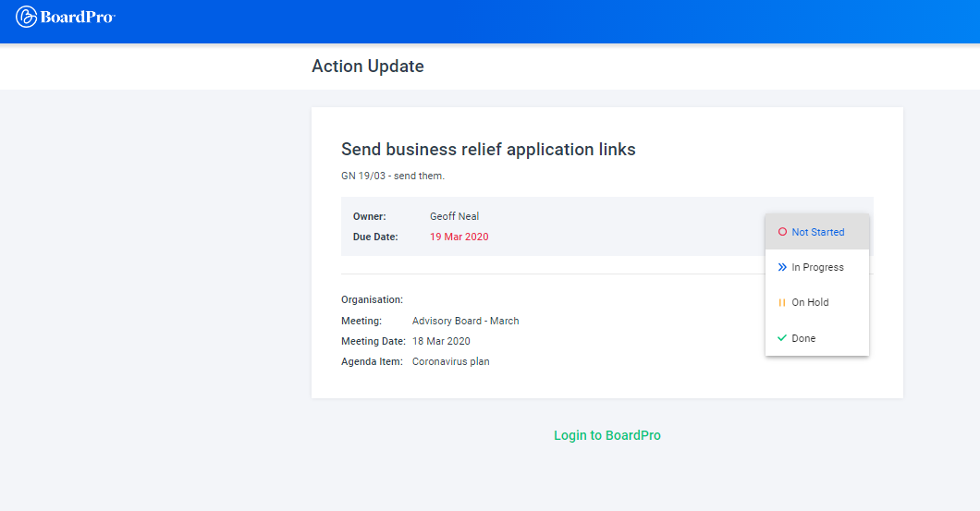Viewport: 980px width, 511px height.
Task: Click the orange On Hold pause icon
Action: click(782, 303)
